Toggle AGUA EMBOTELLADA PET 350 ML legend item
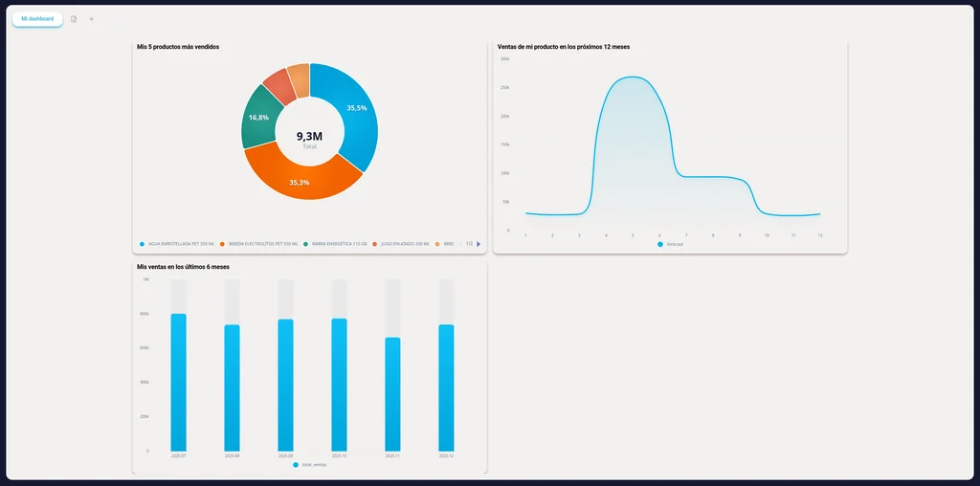 177,244
